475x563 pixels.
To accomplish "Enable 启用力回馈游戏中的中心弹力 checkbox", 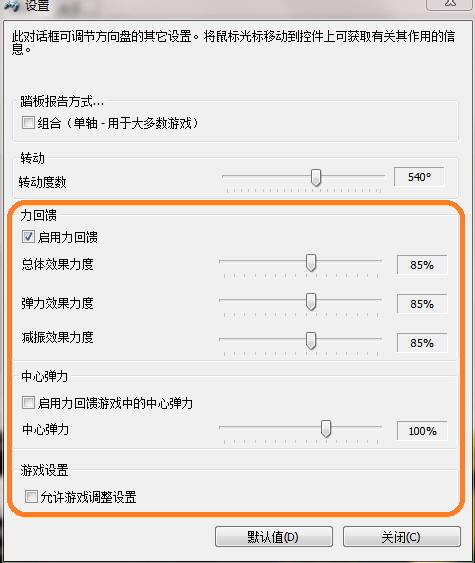I will [28, 403].
